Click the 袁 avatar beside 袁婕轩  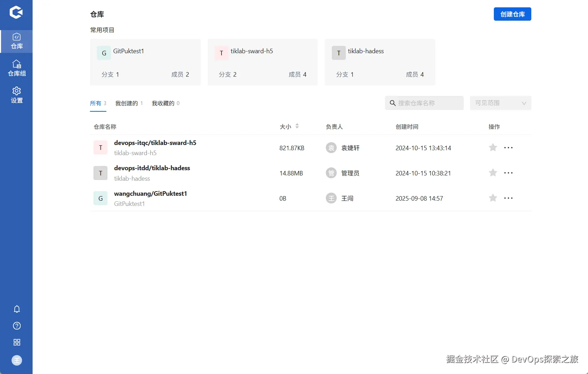(331, 148)
